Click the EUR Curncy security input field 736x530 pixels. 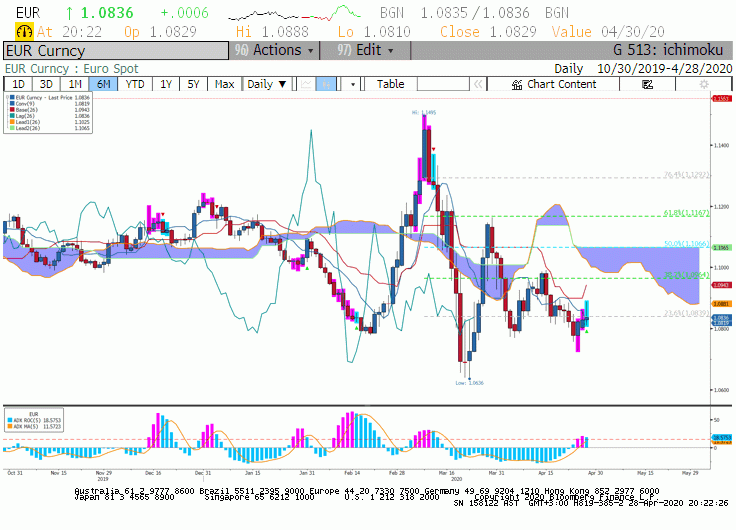(116, 50)
